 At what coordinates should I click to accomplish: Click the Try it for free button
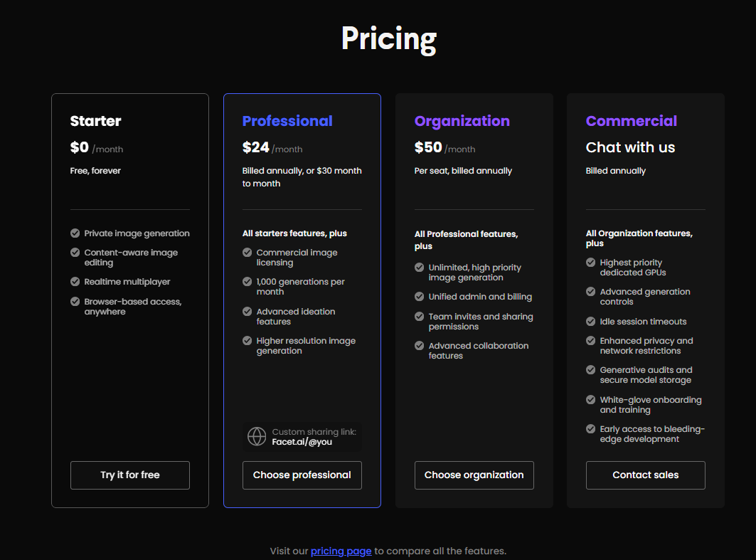point(130,475)
